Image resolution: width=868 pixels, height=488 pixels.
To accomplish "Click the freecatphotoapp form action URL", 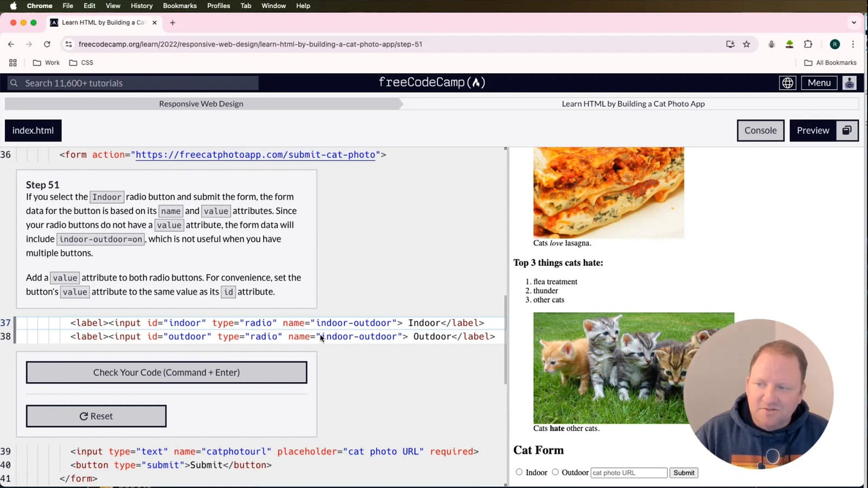I will tap(255, 155).
